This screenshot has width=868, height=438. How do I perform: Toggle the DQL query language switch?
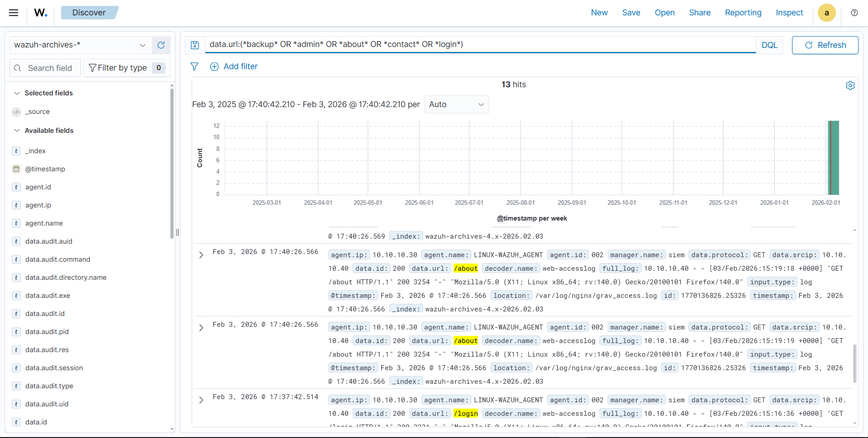point(769,45)
